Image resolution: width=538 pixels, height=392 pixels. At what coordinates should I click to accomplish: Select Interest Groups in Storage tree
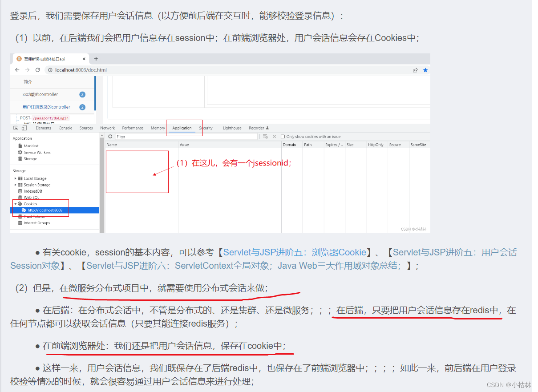point(36,223)
